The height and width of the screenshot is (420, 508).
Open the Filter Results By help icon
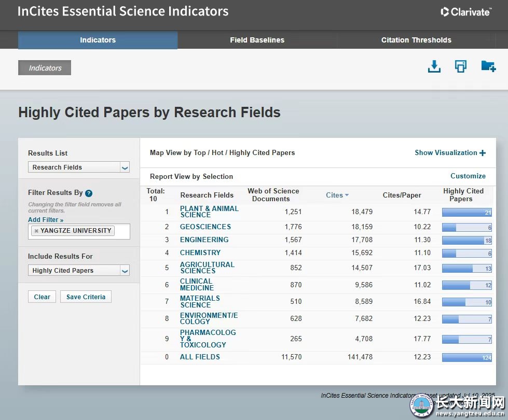coord(88,193)
